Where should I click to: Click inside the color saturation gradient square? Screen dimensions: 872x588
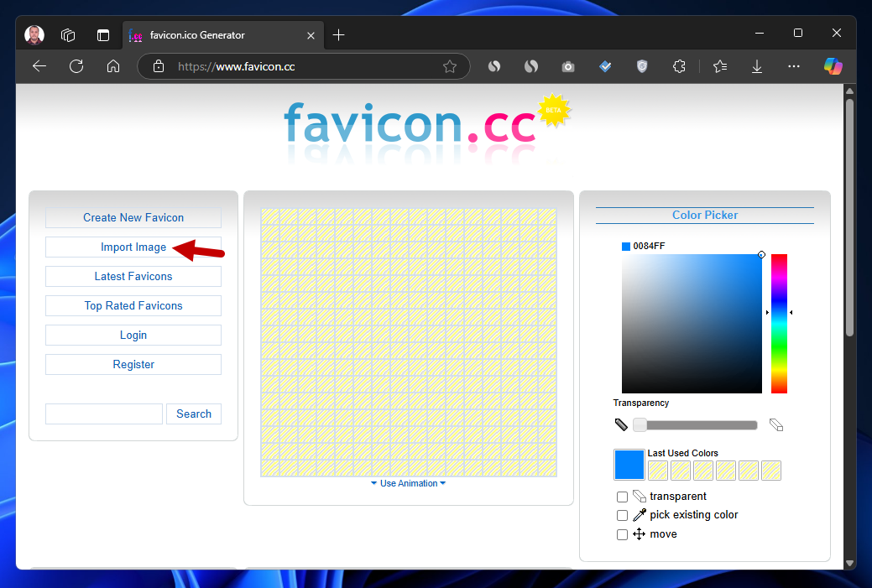[x=692, y=324]
